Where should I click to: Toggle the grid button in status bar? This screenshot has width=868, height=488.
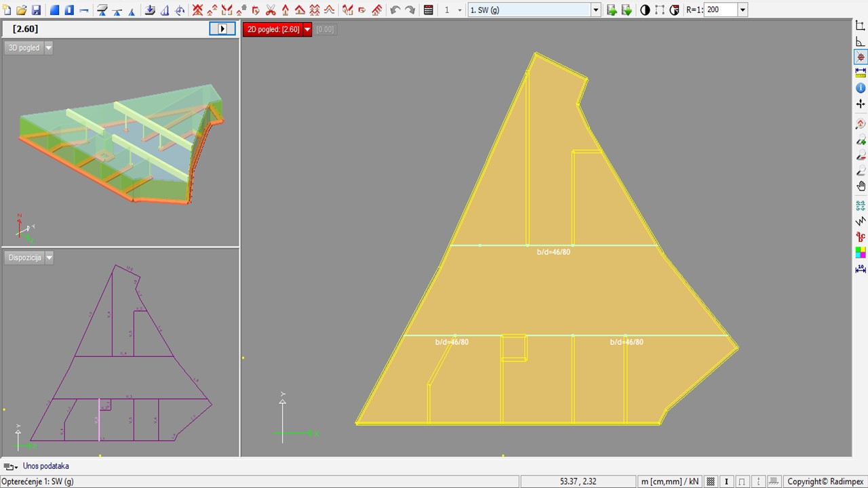[711, 481]
